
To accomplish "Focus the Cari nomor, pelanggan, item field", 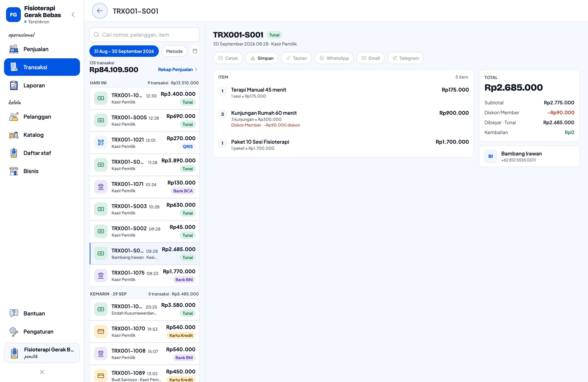I will [144, 35].
